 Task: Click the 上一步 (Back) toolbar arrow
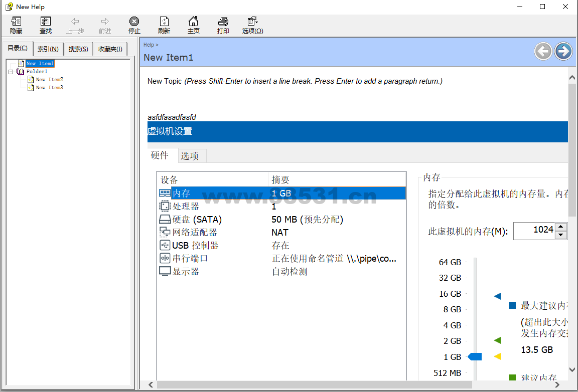point(75,25)
